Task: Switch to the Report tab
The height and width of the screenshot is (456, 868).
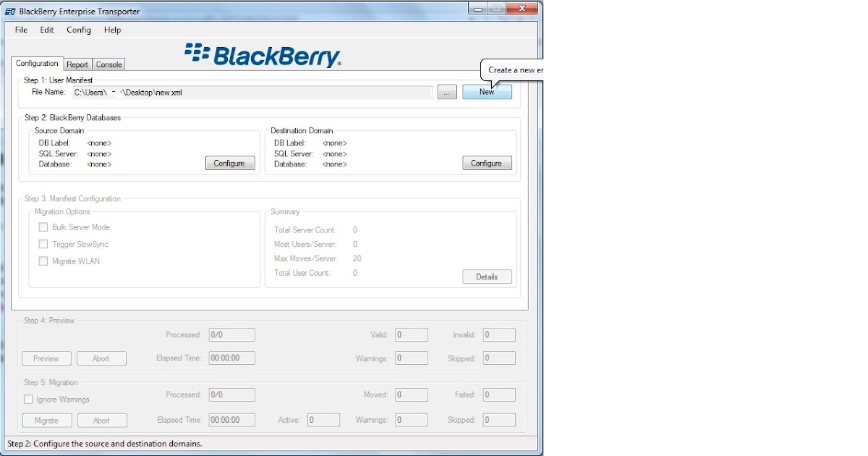Action: pos(77,64)
